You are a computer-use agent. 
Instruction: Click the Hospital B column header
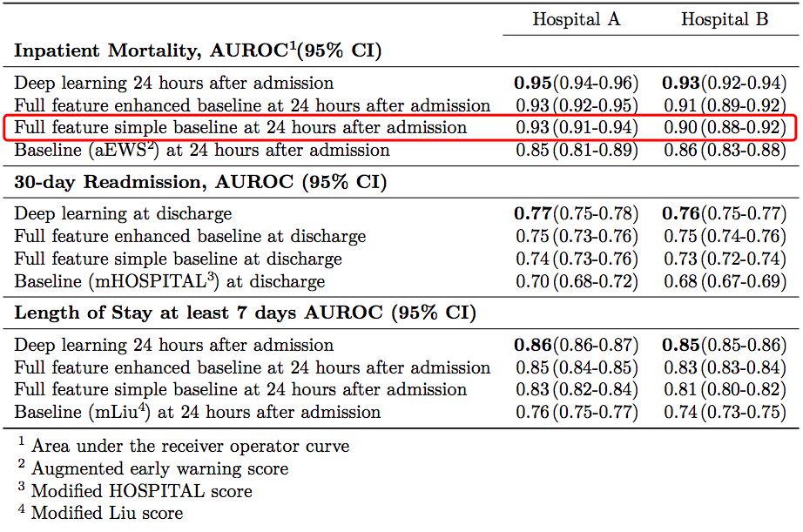(x=725, y=19)
